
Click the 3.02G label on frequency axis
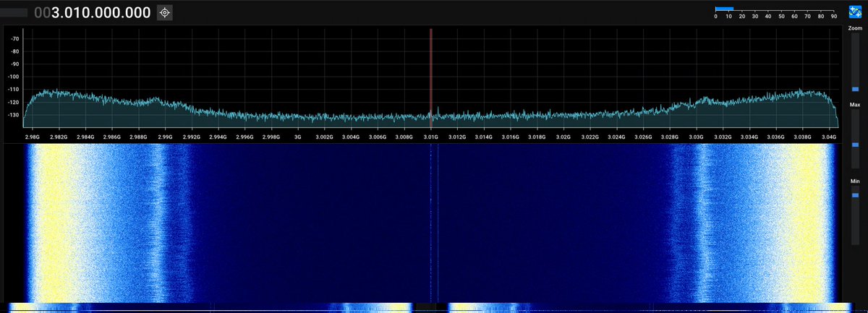pos(563,136)
